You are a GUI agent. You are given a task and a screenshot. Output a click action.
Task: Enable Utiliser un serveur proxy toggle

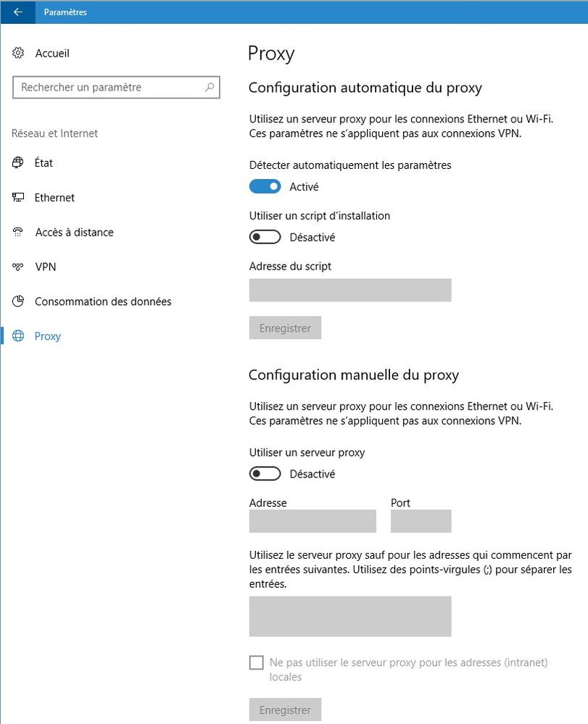(x=265, y=474)
